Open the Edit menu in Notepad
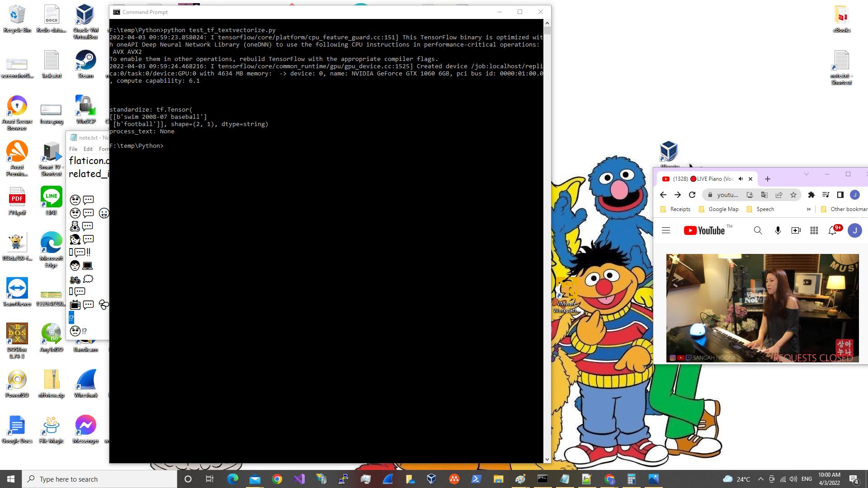This screenshot has width=868, height=488. tap(88, 149)
